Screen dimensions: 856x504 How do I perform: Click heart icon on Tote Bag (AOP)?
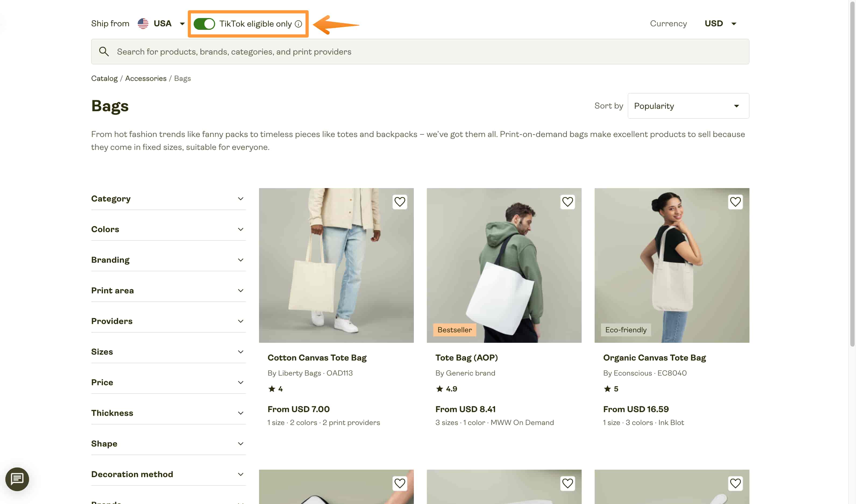(567, 202)
